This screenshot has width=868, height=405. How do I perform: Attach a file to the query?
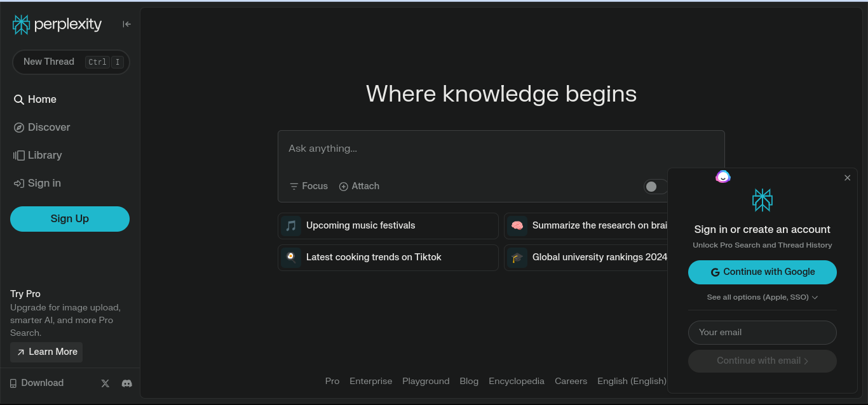[359, 186]
